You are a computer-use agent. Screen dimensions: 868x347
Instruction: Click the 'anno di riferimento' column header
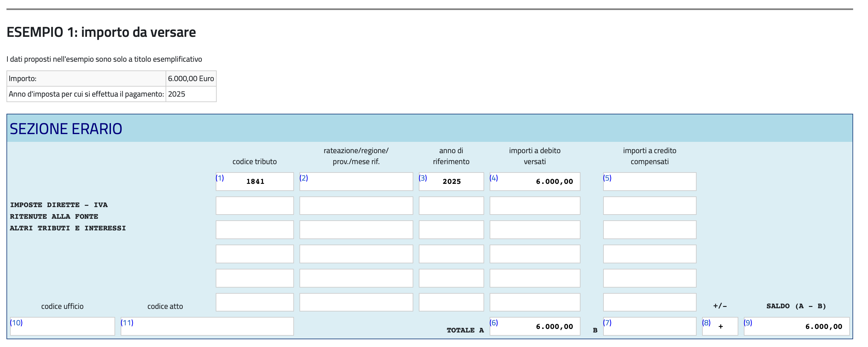point(451,156)
